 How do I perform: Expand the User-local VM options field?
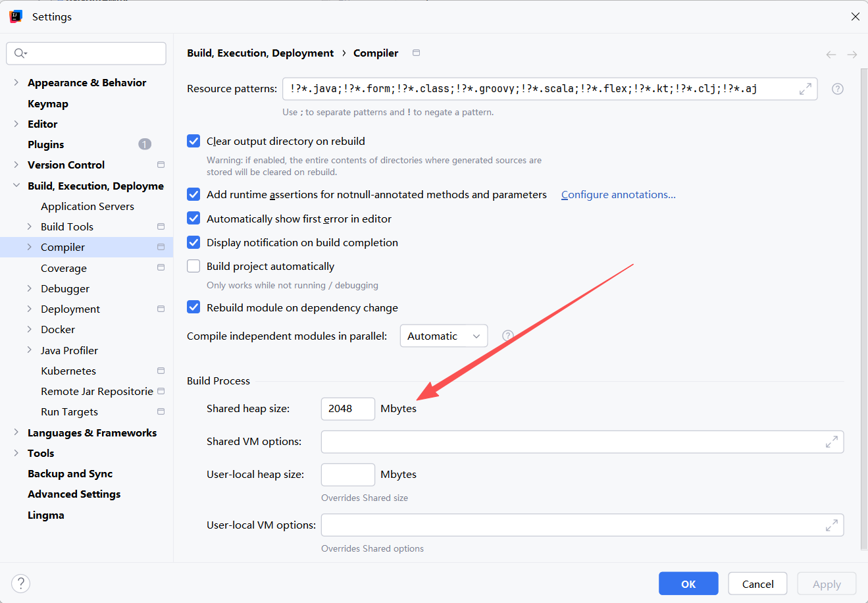[832, 525]
